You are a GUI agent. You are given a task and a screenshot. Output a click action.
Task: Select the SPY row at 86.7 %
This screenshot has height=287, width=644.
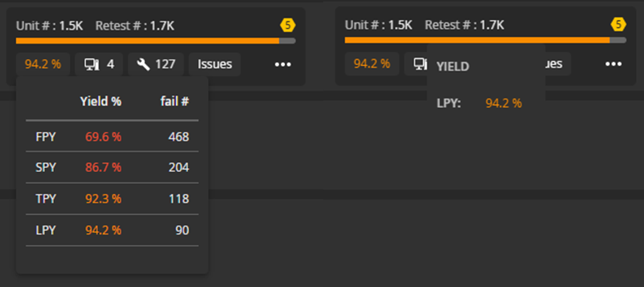112,167
